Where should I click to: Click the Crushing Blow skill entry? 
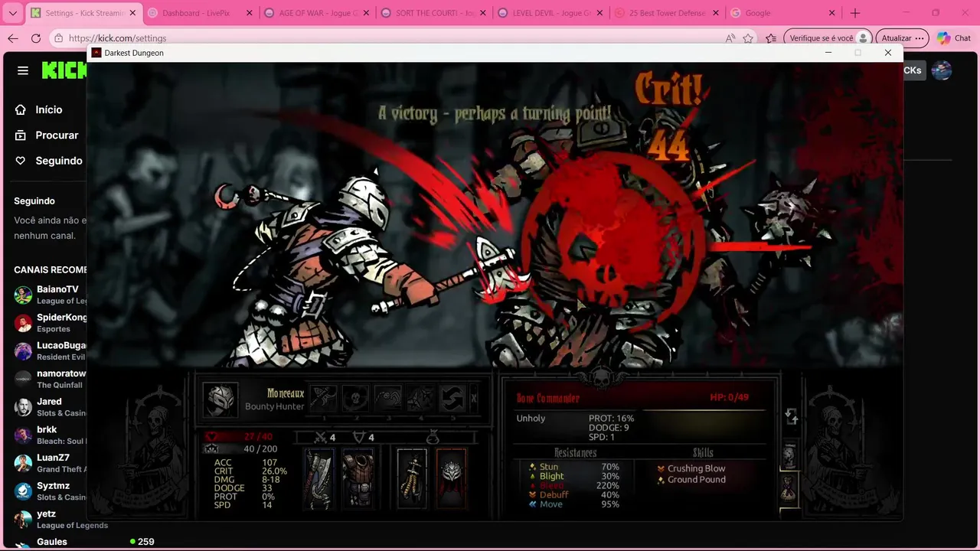click(x=691, y=468)
